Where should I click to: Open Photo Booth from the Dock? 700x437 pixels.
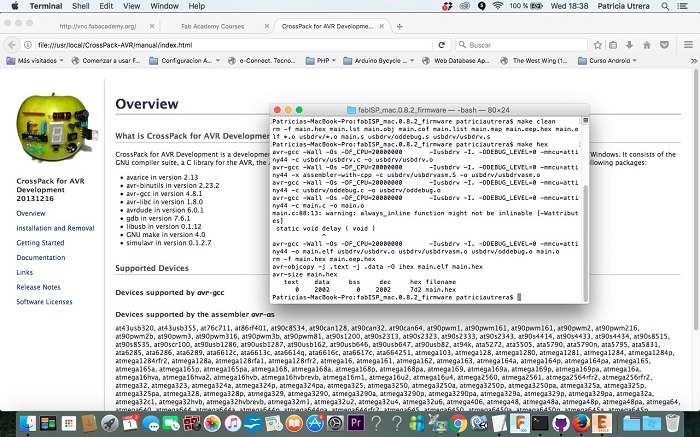coord(192,422)
